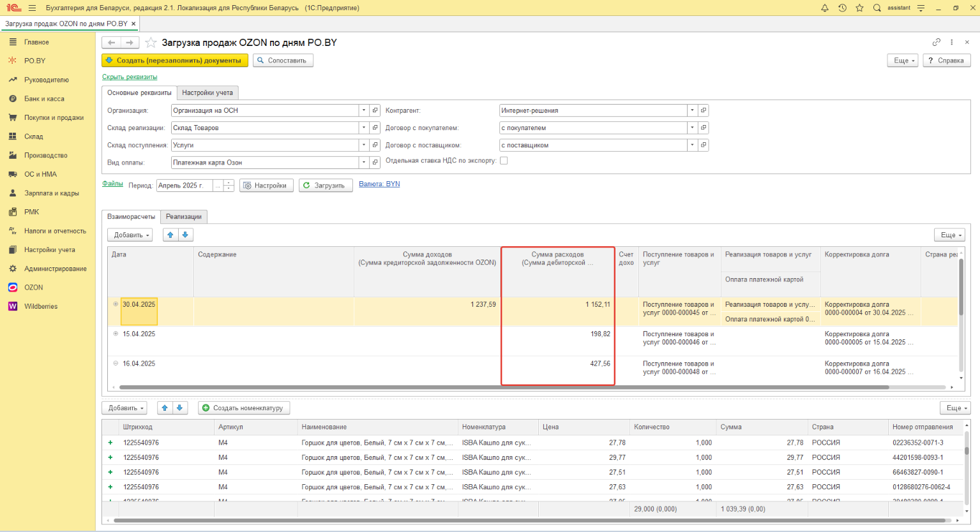Open the Склад реализации open-item icon
980x532 pixels.
(x=375, y=128)
